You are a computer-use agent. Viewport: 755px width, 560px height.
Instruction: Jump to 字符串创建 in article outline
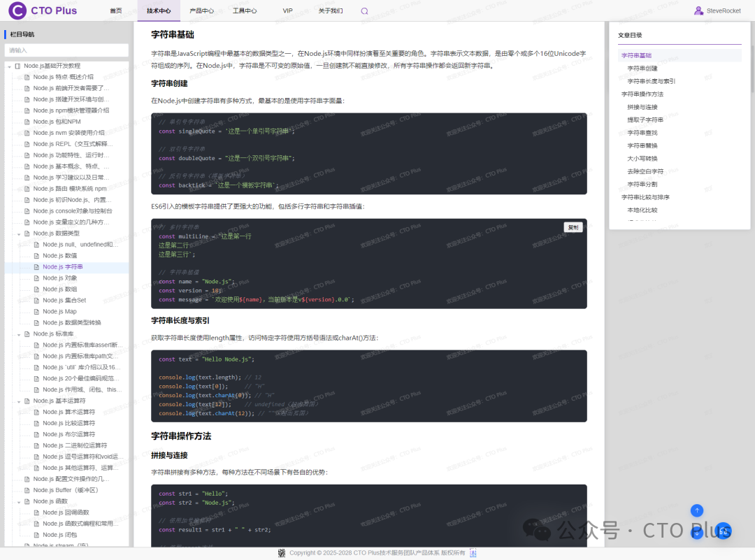642,69
